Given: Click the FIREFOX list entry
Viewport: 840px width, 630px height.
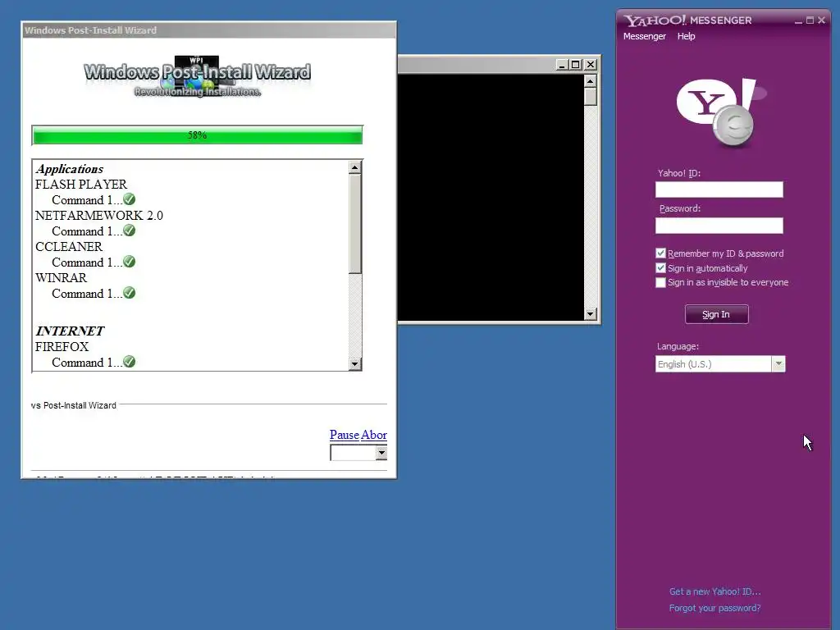Looking at the screenshot, I should [x=62, y=347].
